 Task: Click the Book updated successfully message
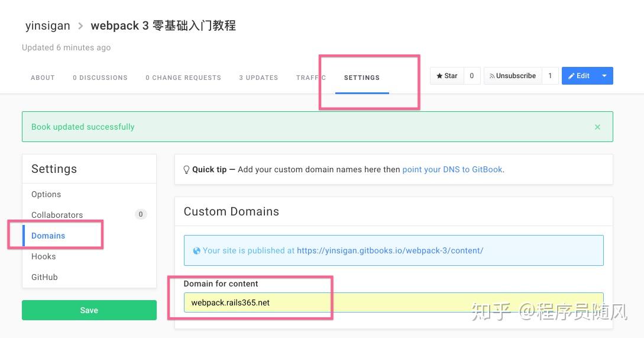pos(83,127)
